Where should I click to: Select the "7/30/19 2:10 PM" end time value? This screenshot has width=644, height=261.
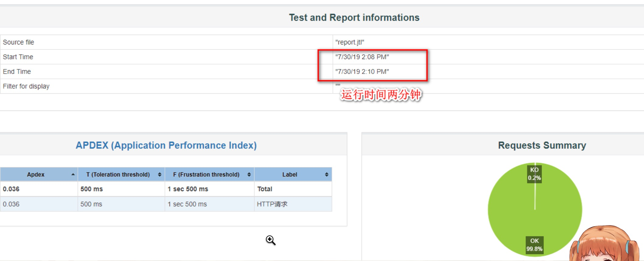pyautogui.click(x=362, y=71)
